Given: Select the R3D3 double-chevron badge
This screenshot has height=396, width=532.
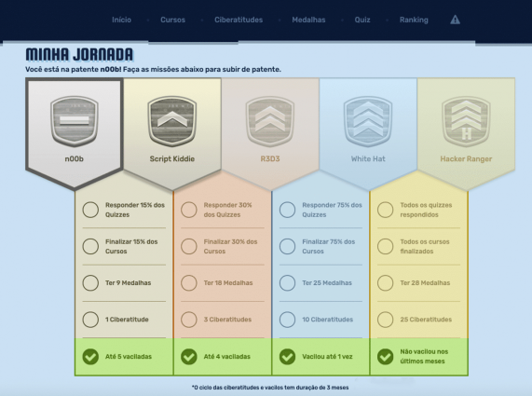Looking at the screenshot, I should (270, 121).
